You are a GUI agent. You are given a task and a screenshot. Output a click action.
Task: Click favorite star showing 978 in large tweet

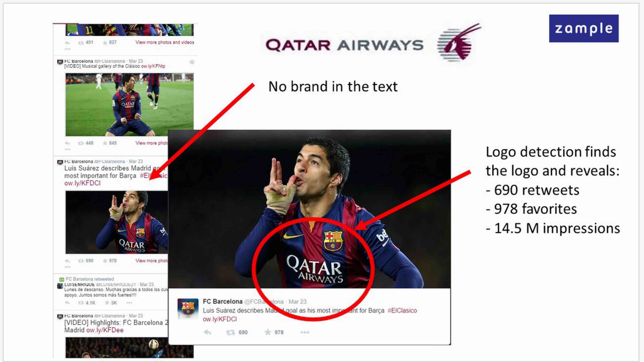pyautogui.click(x=268, y=332)
